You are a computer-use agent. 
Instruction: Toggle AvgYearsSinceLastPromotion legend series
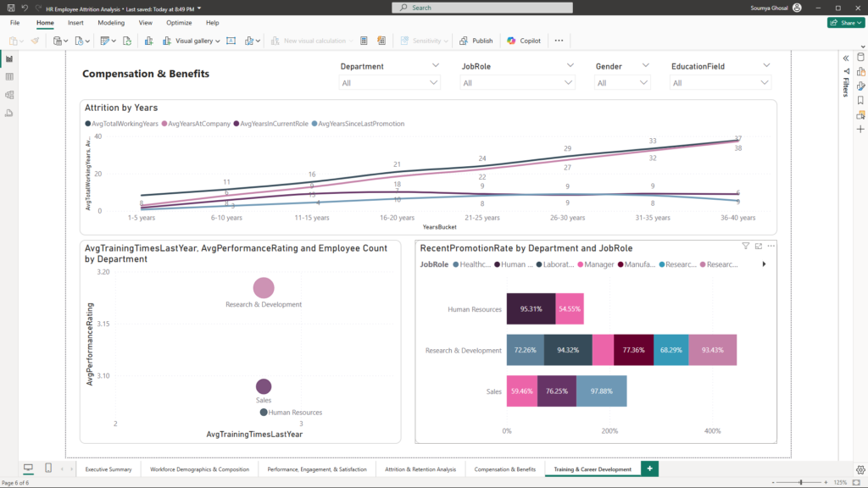(357, 124)
